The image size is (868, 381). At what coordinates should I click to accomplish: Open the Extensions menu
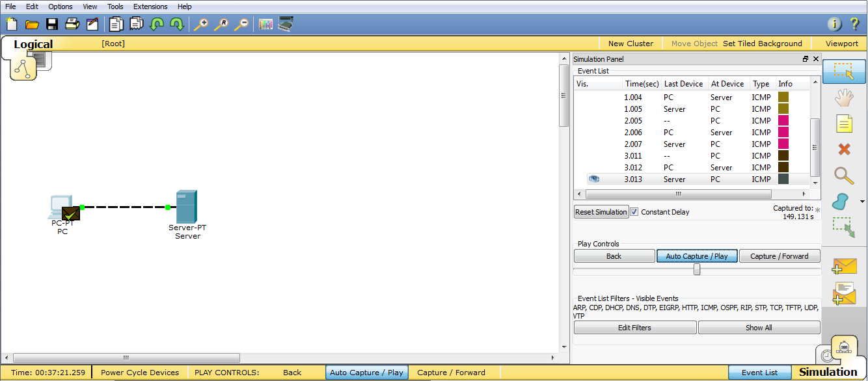tap(150, 7)
